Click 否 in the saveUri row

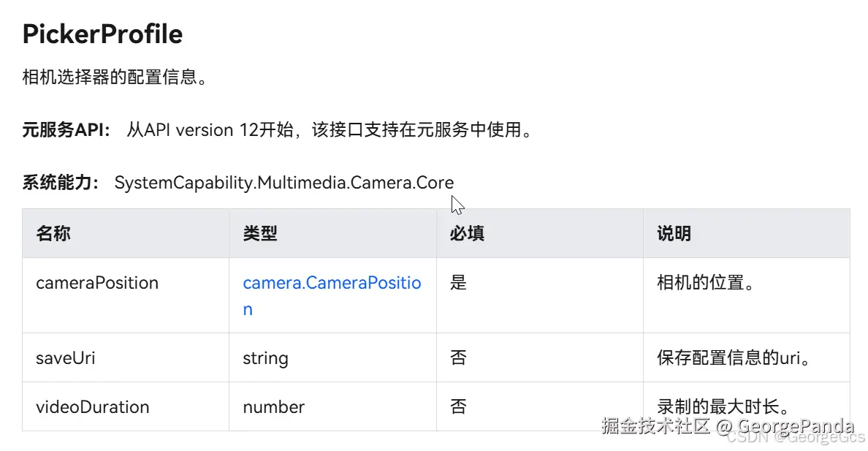click(x=458, y=358)
